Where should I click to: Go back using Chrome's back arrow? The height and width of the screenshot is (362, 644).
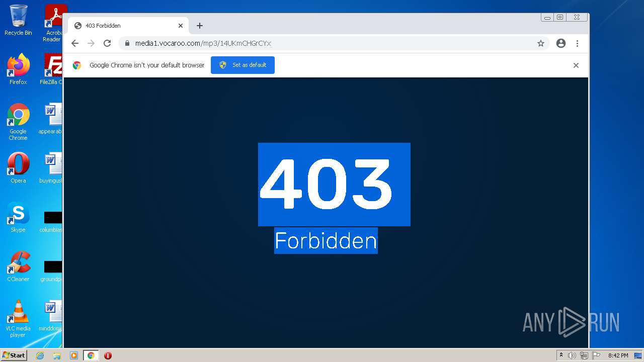[75, 43]
